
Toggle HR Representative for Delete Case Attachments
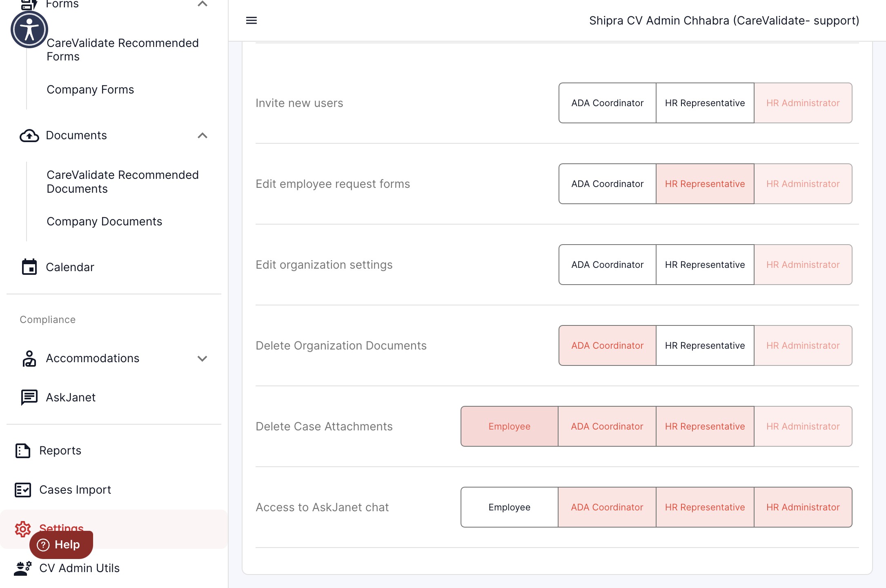pos(705,426)
